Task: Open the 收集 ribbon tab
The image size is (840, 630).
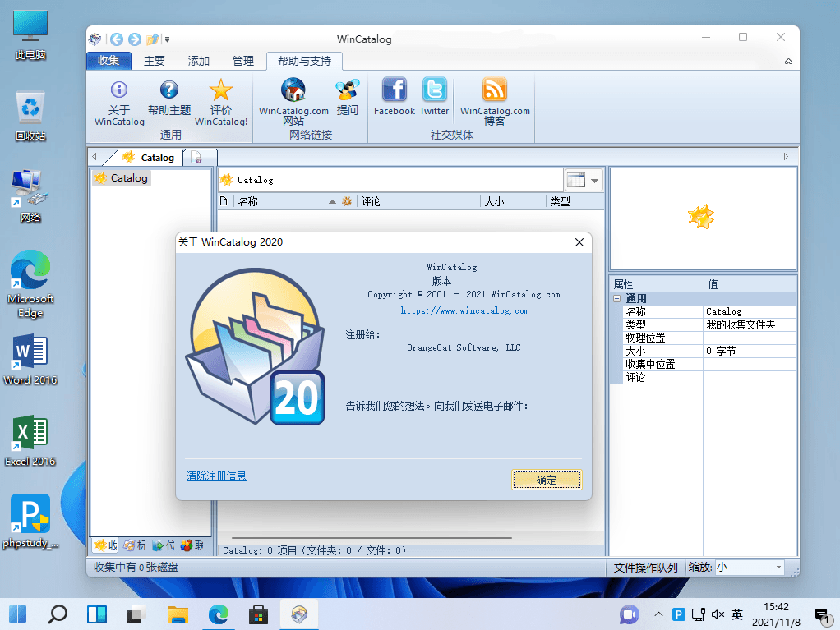Action: (x=108, y=61)
